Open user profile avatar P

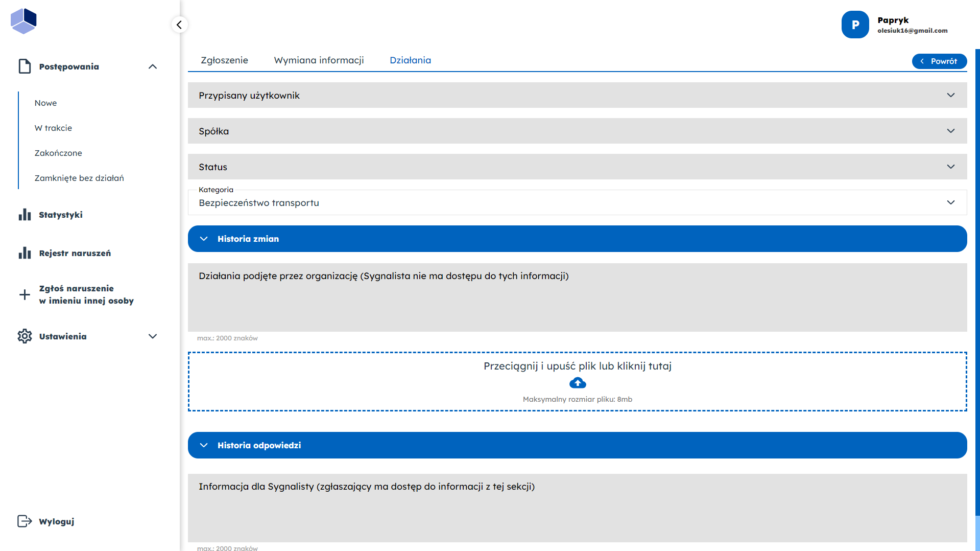pos(855,25)
